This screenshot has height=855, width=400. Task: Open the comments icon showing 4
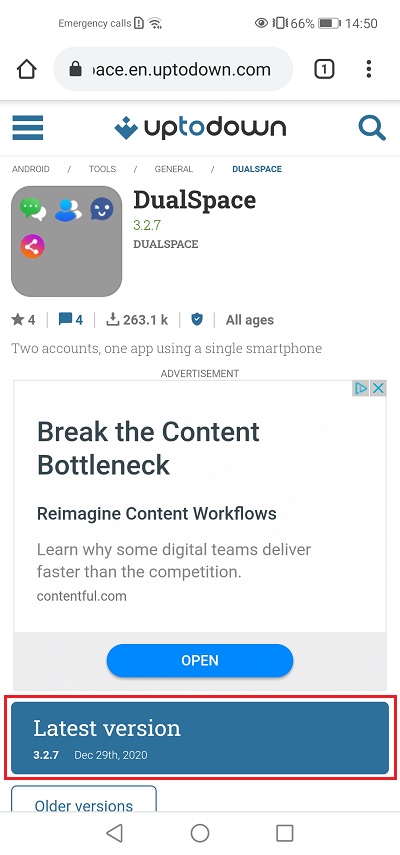click(71, 320)
